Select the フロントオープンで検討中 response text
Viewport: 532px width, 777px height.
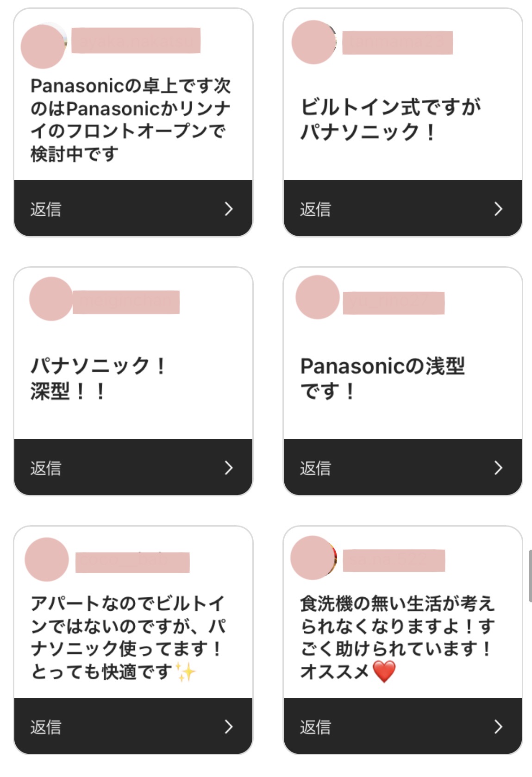[x=130, y=120]
